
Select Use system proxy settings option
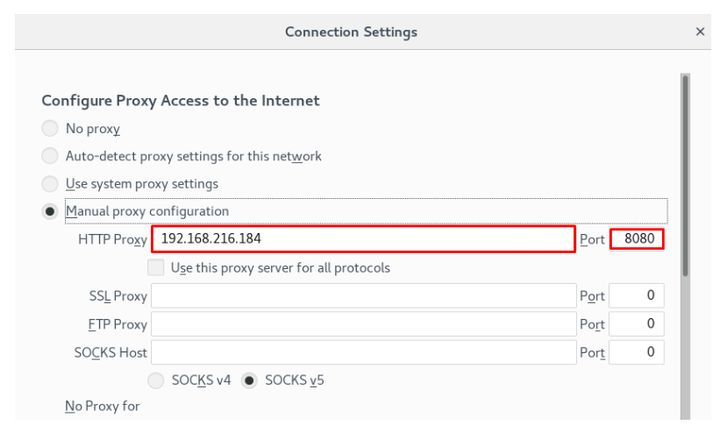[x=50, y=184]
